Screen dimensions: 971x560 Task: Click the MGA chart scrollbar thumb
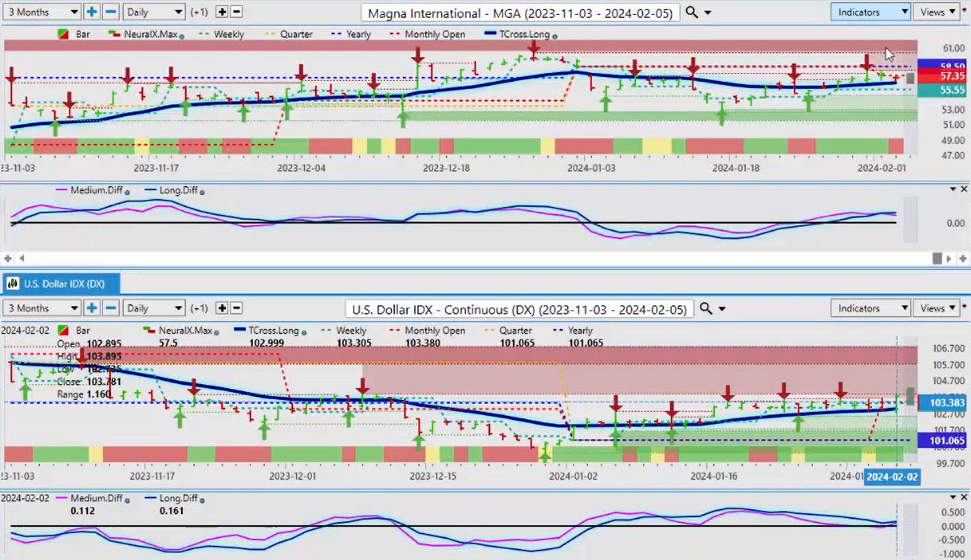tap(937, 258)
